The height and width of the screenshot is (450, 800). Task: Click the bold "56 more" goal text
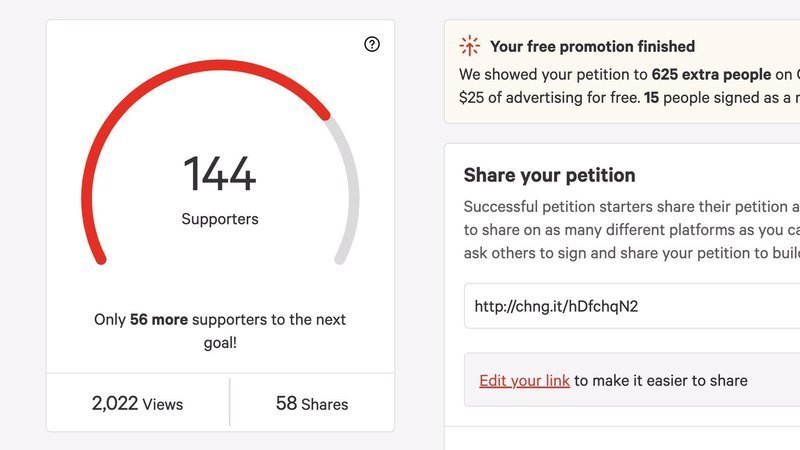pyautogui.click(x=159, y=320)
